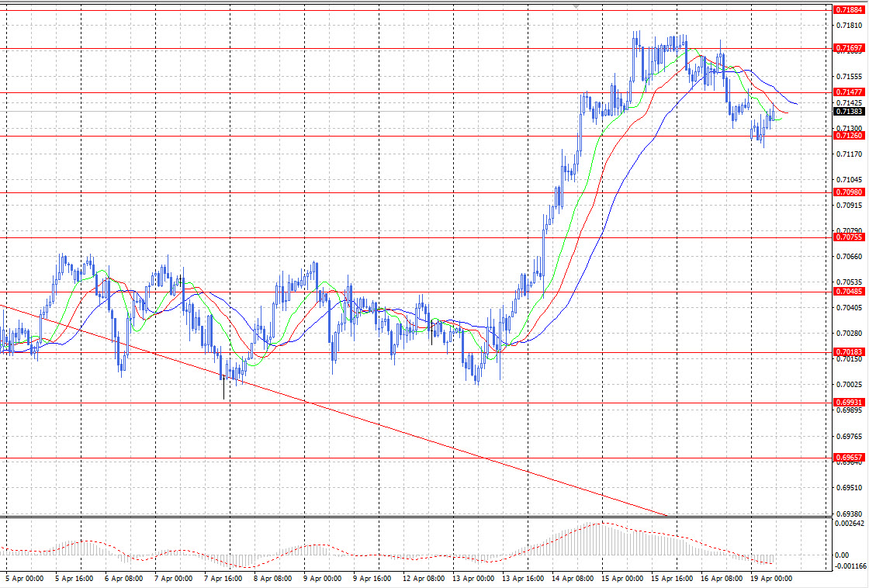Screen dimensions: 869x588
Task: Select the 16 Apr 08:00 time label
Action: click(722, 579)
